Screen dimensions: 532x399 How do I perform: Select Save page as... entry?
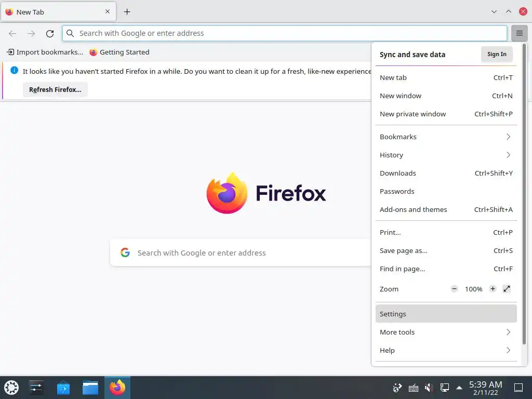[x=446, y=251]
